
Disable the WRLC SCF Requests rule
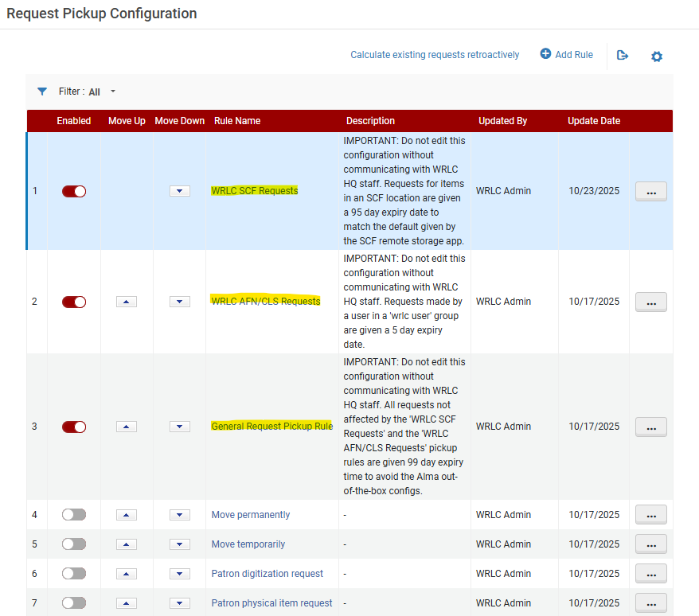coord(74,191)
